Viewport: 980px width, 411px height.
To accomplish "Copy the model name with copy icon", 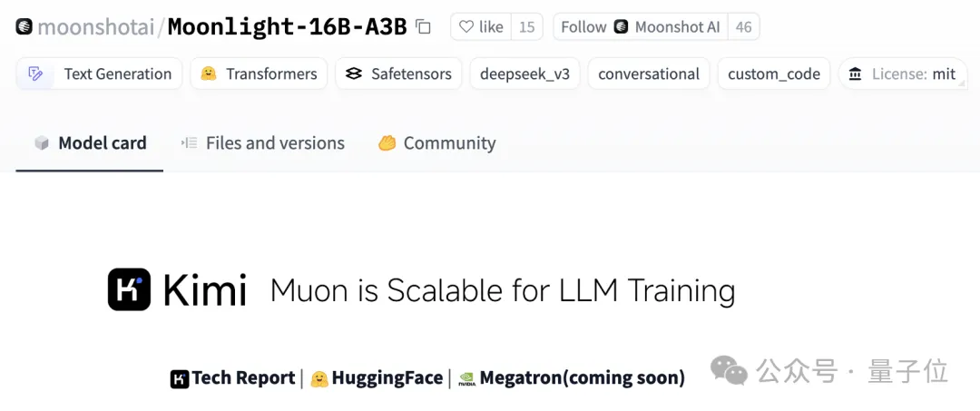I will coord(424,27).
